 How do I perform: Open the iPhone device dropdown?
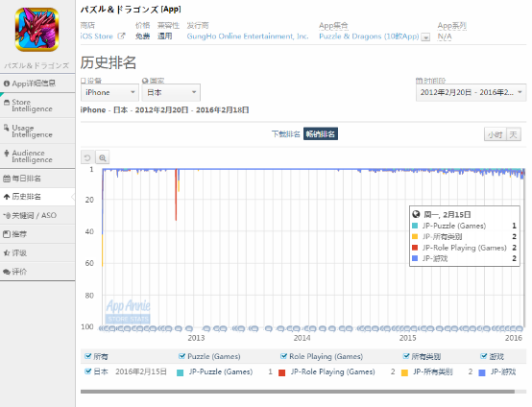pos(109,92)
